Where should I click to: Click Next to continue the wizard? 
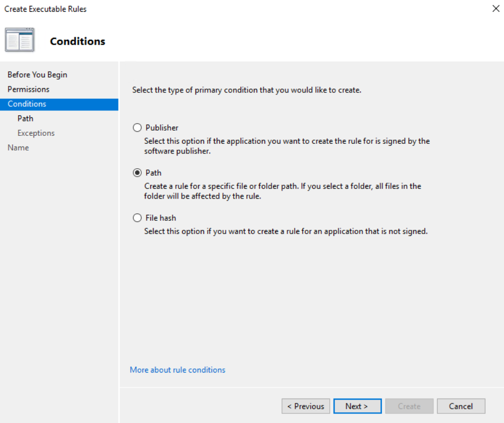tap(357, 407)
